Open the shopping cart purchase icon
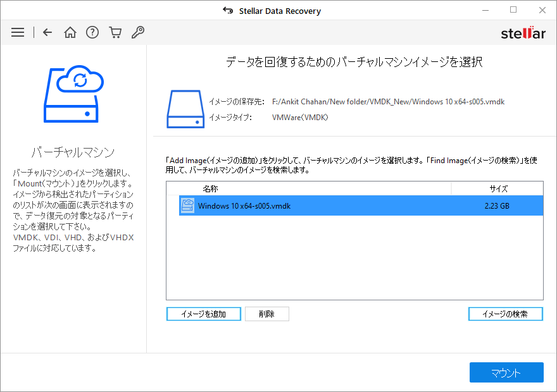The image size is (557, 392). pyautogui.click(x=115, y=32)
